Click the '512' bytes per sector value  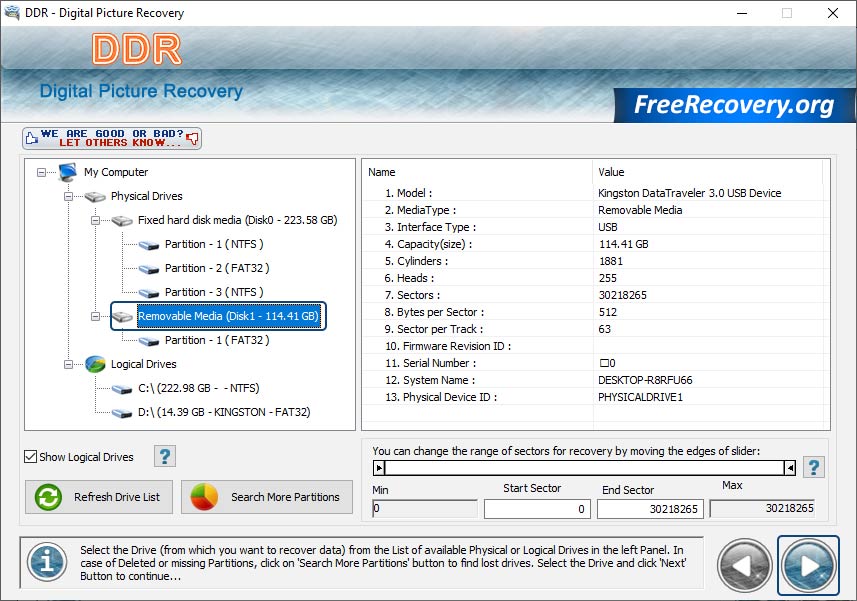pyautogui.click(x=607, y=313)
